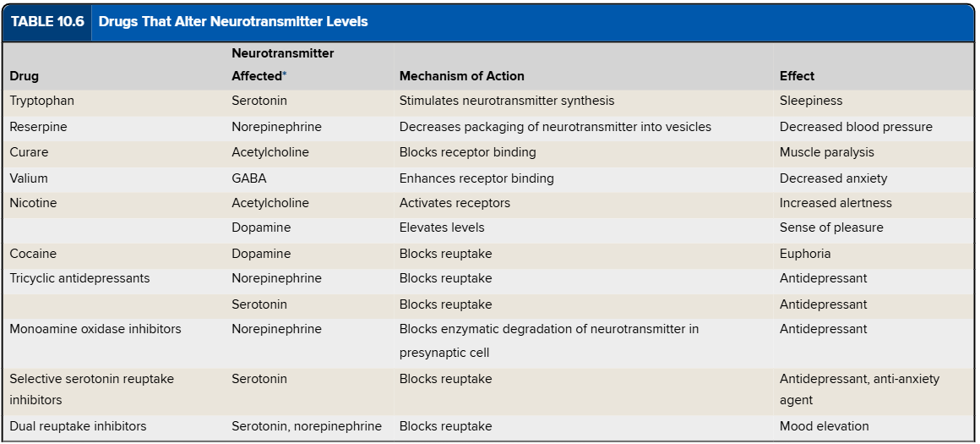
Task: Click the "Drugs That Alter Neurotransmitter Levels" title
Action: pos(233,22)
